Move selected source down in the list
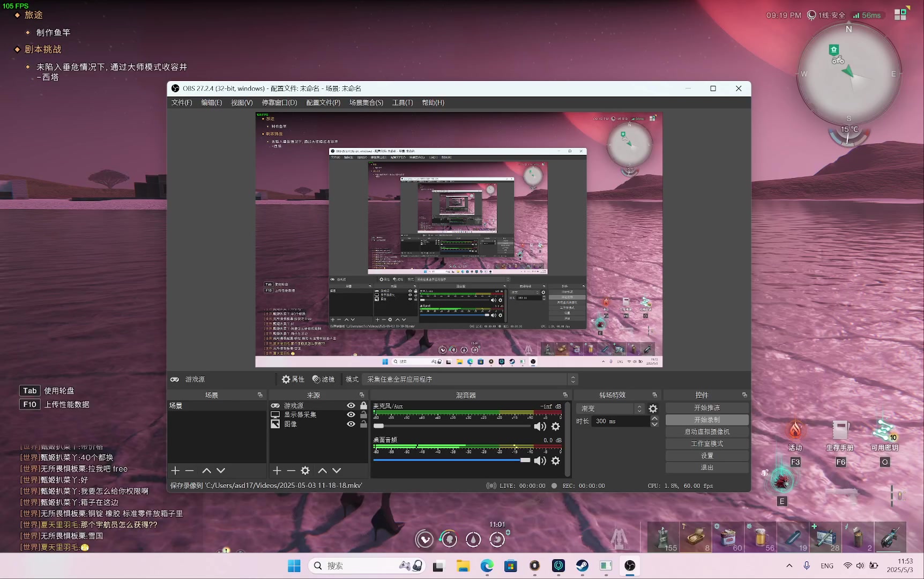 tap(337, 471)
